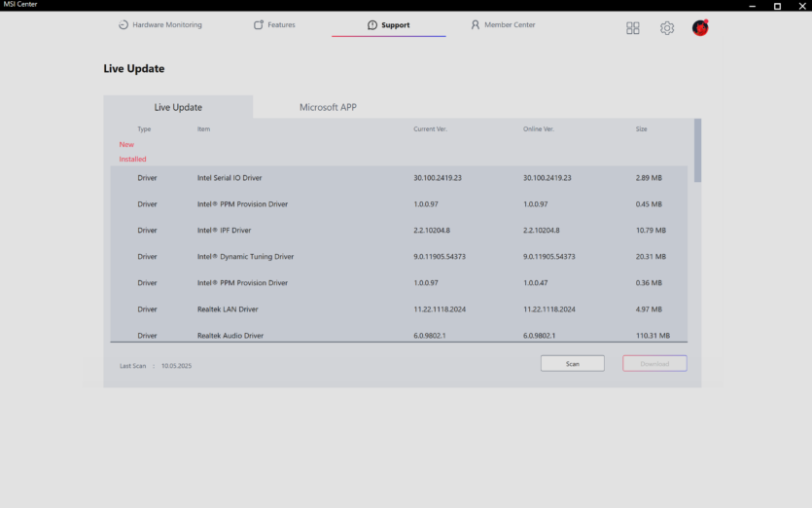Click the Member Center person icon

point(475,25)
